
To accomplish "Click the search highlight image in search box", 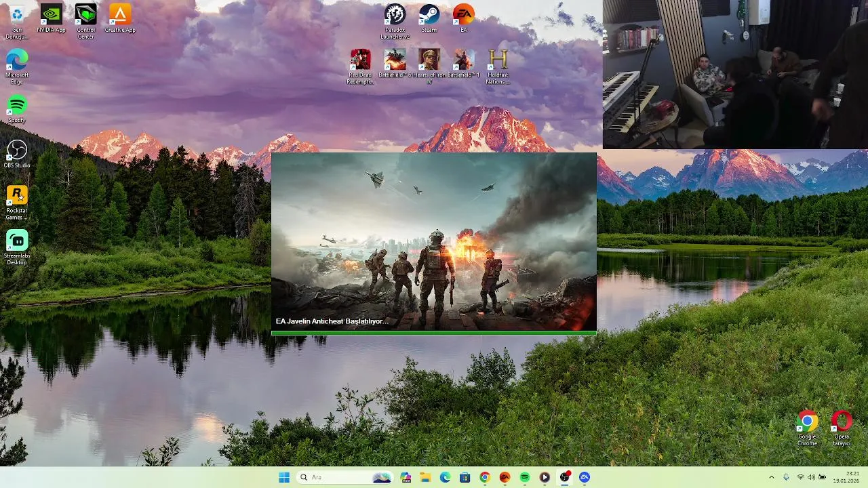I will click(382, 477).
